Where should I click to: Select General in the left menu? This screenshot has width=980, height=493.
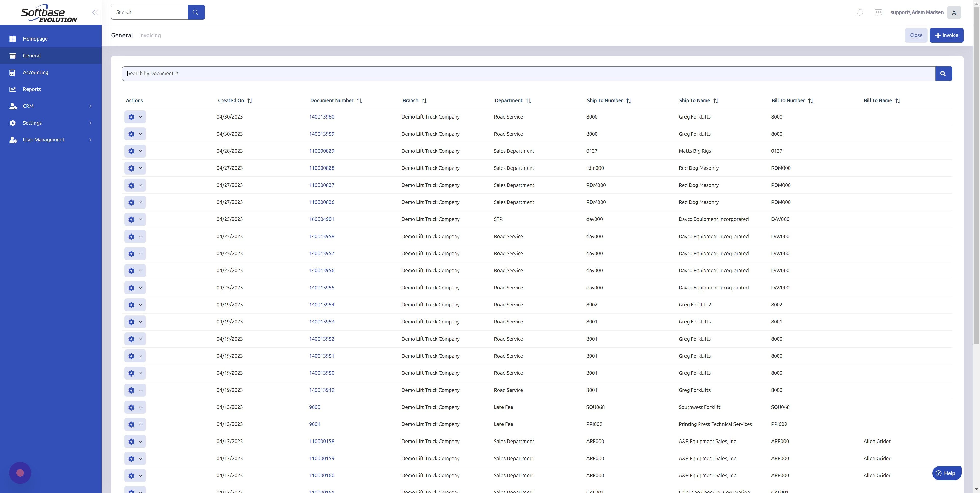pyautogui.click(x=32, y=56)
